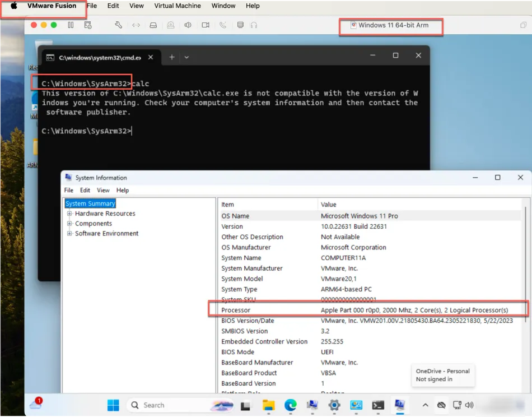Viewport: 532px width, 417px height.
Task: Click the Value column header
Action: [421, 205]
